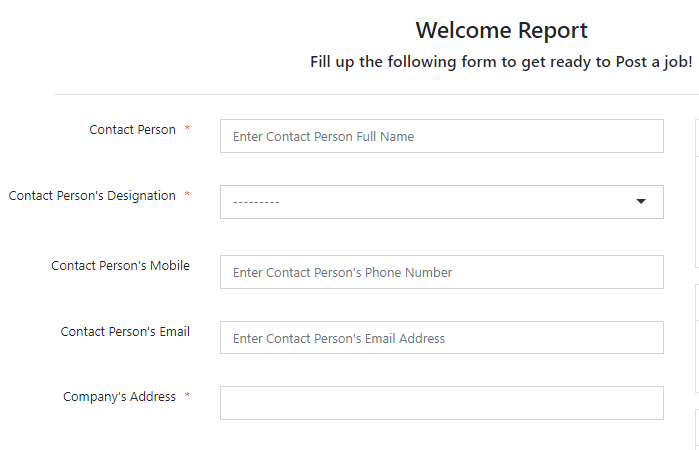Click into the Contact Person's Phone Number field
Screen dimensions: 699x450
[x=441, y=272]
